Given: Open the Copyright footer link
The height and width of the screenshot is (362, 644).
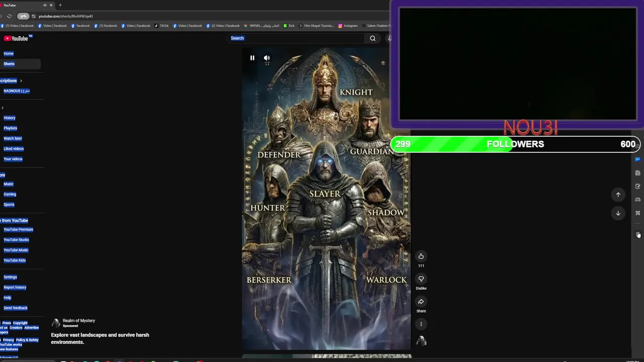Looking at the screenshot, I should tap(20, 323).
